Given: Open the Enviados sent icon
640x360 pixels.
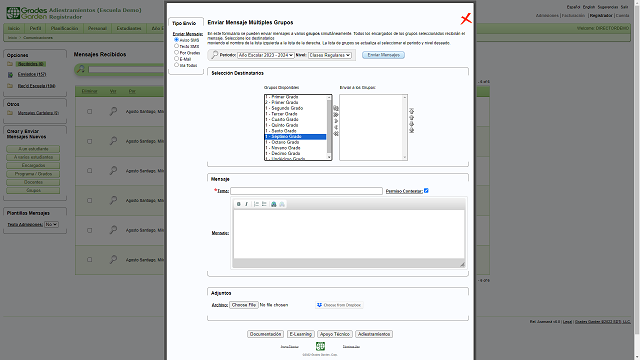Looking at the screenshot, I should [x=10, y=75].
